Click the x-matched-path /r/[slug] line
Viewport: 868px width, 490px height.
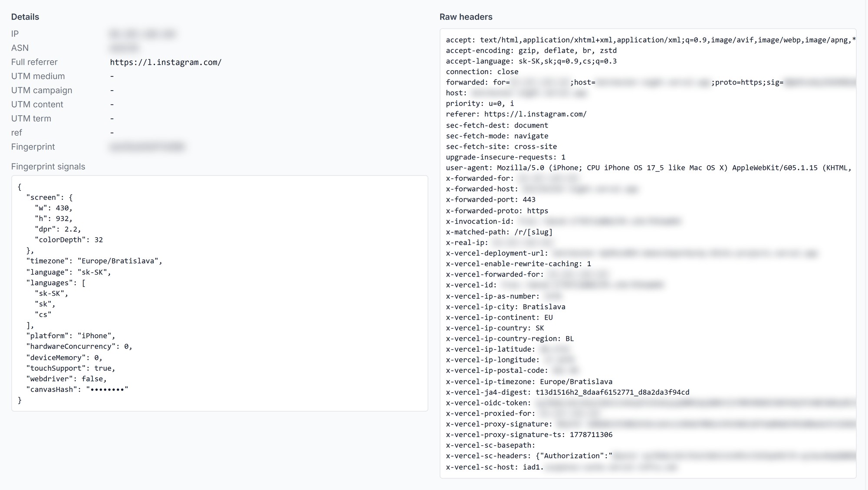499,232
